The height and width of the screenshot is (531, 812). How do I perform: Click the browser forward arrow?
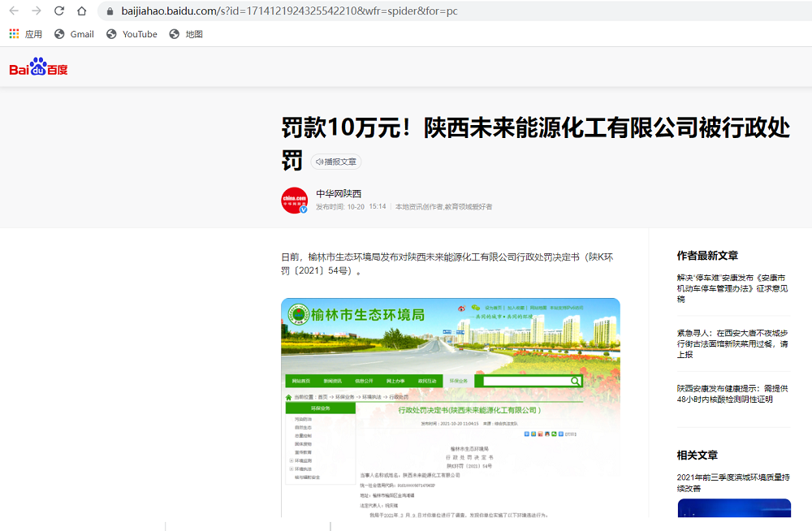tap(37, 11)
